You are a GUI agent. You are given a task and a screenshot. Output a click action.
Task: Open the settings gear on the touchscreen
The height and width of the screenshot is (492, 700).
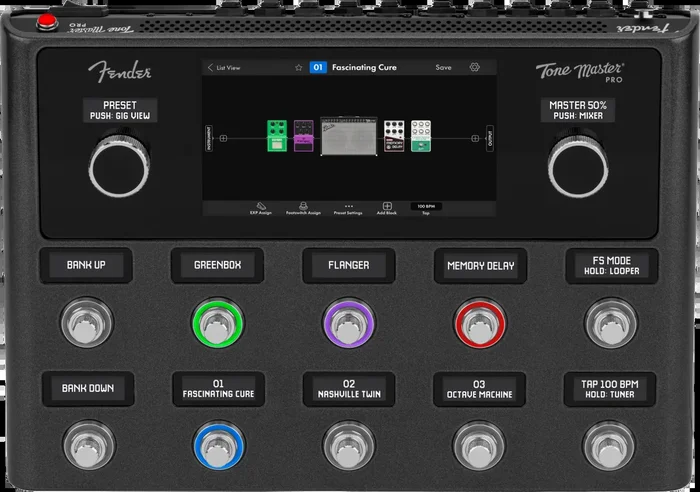point(475,67)
